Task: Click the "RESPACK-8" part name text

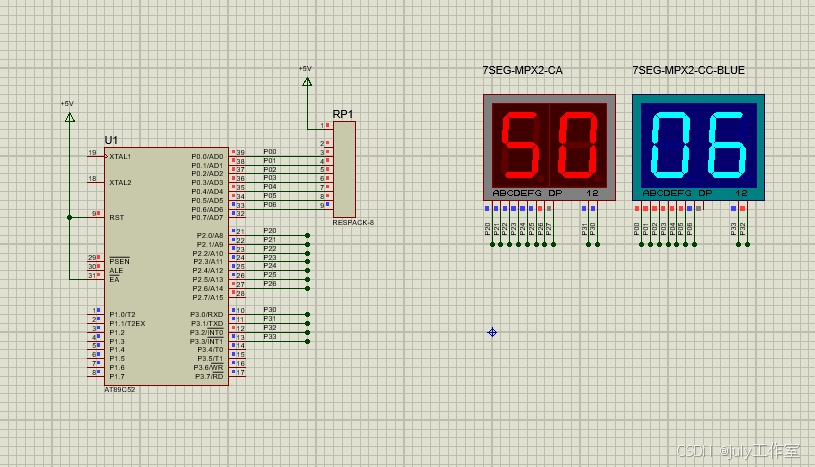Action: coord(353,223)
